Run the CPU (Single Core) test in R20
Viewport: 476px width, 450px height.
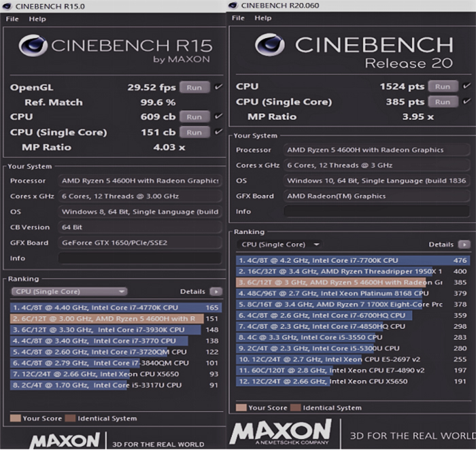[x=443, y=102]
